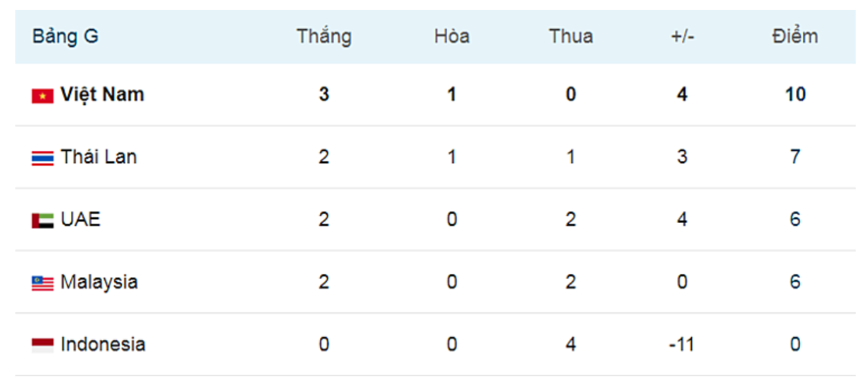Open the Thái Lan team link
Viewport: 868px width, 383px height.
[99, 157]
